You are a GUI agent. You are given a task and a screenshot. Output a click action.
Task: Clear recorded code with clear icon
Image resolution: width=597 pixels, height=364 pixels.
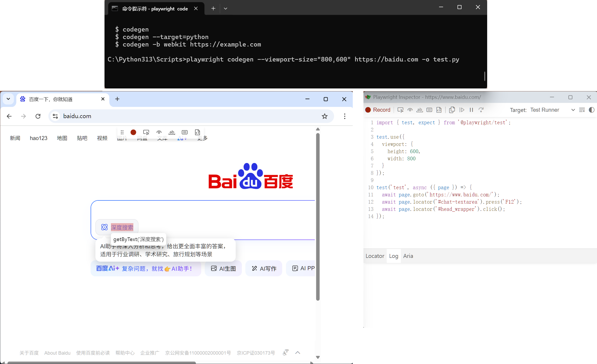[582, 110]
